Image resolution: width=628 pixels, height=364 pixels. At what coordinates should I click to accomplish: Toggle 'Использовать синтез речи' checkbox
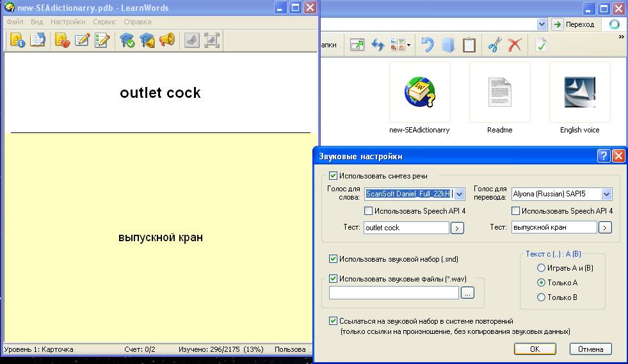[333, 176]
